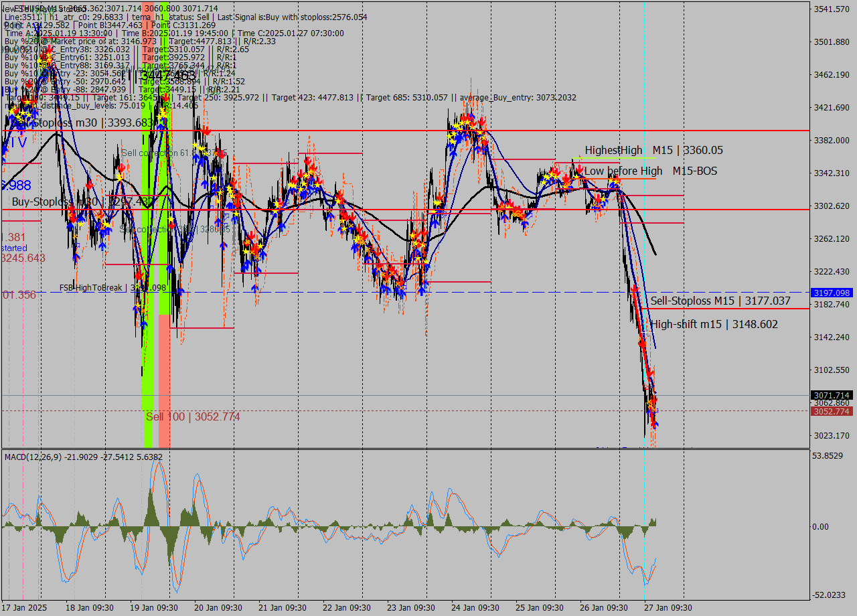Click the 'Time A:2025.01.19 13:30:00' line
Image resolution: width=857 pixels, height=616 pixels.
point(174,33)
